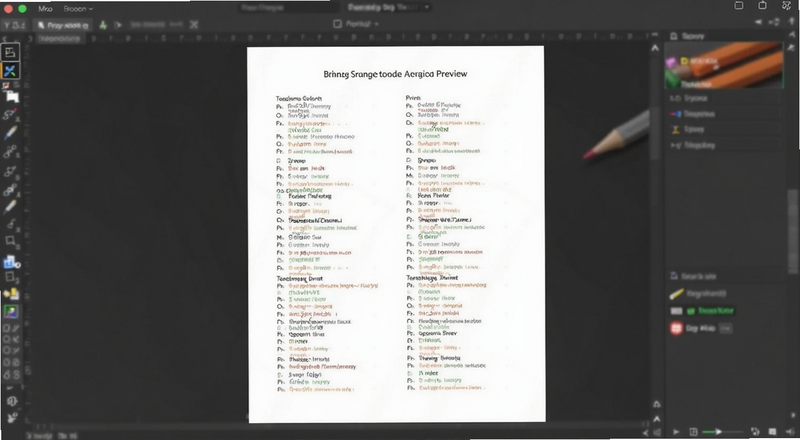Click the yellow folder icon in left toolbar
The width and height of the screenshot is (800, 440).
tap(11, 294)
